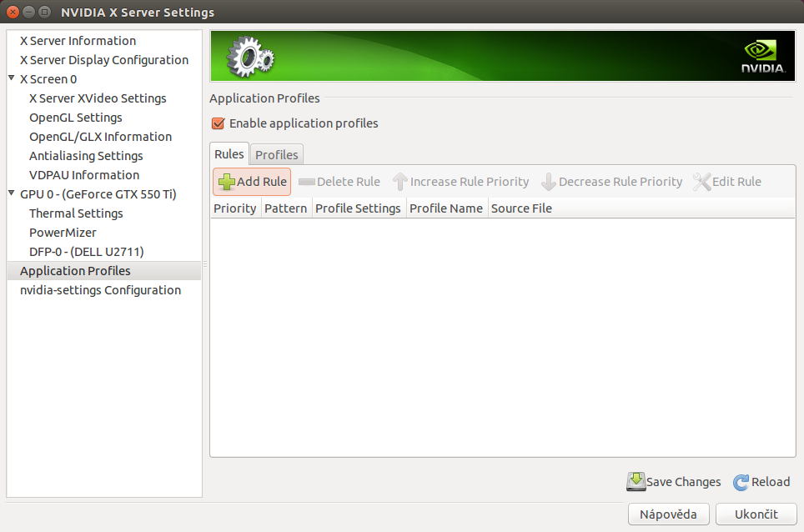Click the Edit Rule wrench icon

tap(701, 182)
